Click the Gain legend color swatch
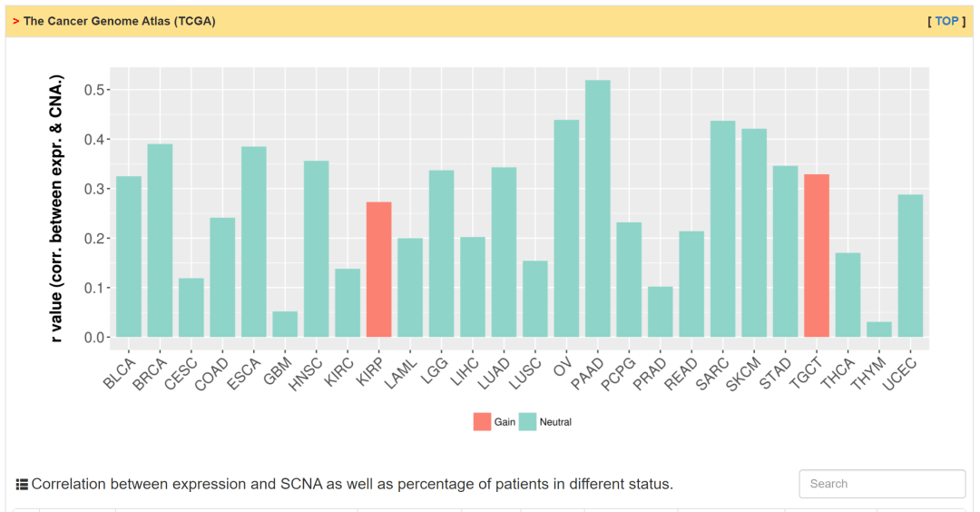This screenshot has height=512, width=980. click(481, 421)
